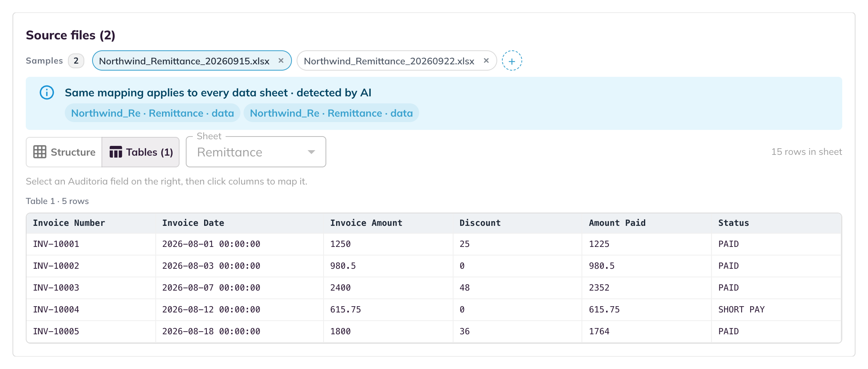Click the 'Table 1 · 5 rows' label
The image size is (868, 369).
57,201
